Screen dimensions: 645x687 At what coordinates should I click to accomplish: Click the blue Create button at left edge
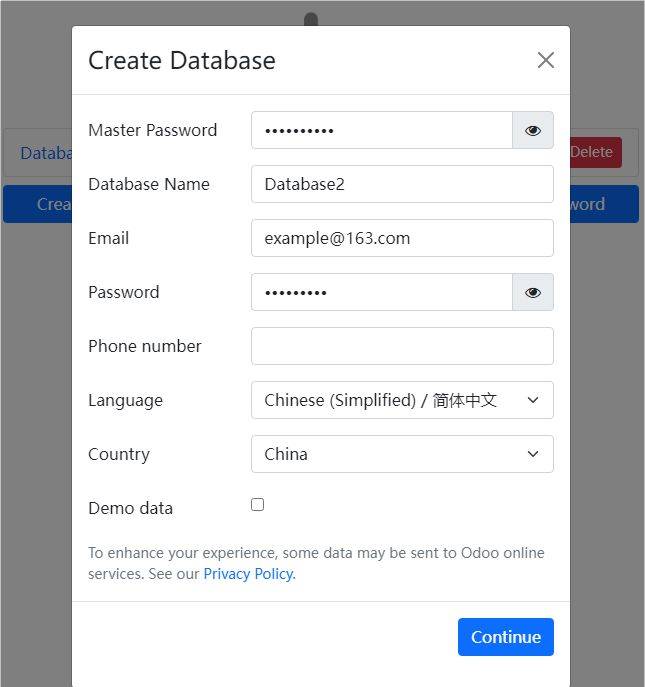40,204
